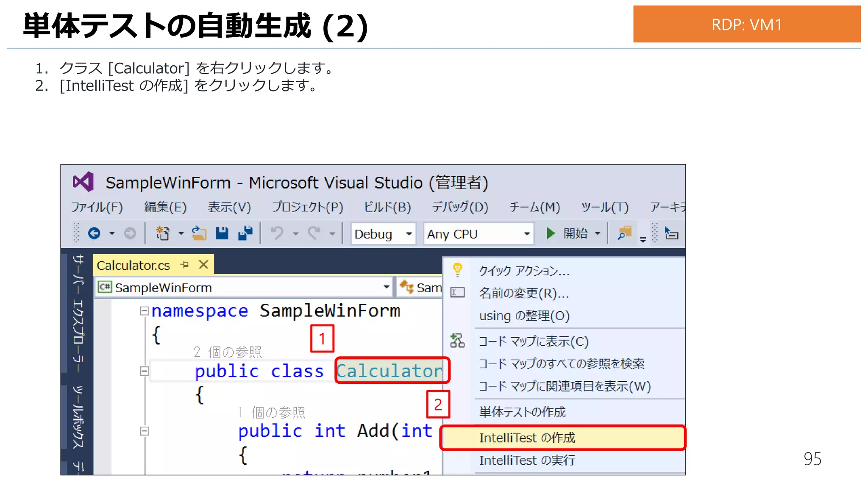The image size is (868, 488).
Task: Navigate backward with the blue back arrow
Action: (x=94, y=233)
